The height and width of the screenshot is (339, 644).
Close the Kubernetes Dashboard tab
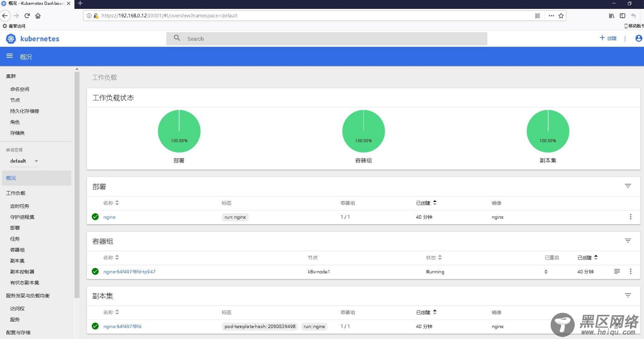(68, 3)
